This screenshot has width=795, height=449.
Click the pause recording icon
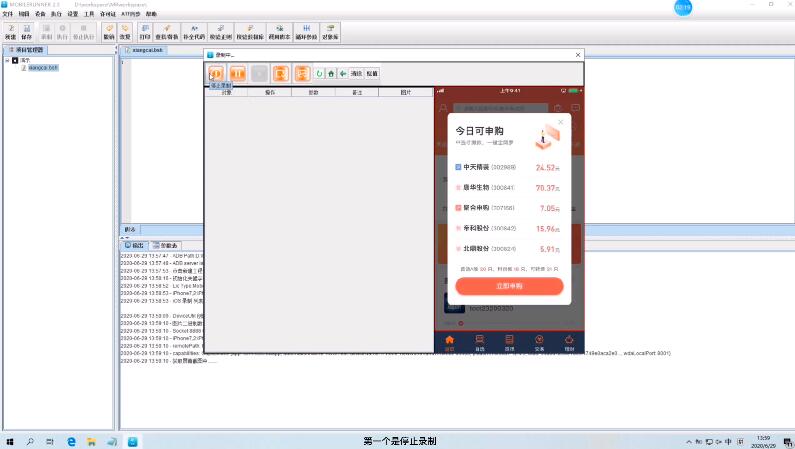coord(237,73)
